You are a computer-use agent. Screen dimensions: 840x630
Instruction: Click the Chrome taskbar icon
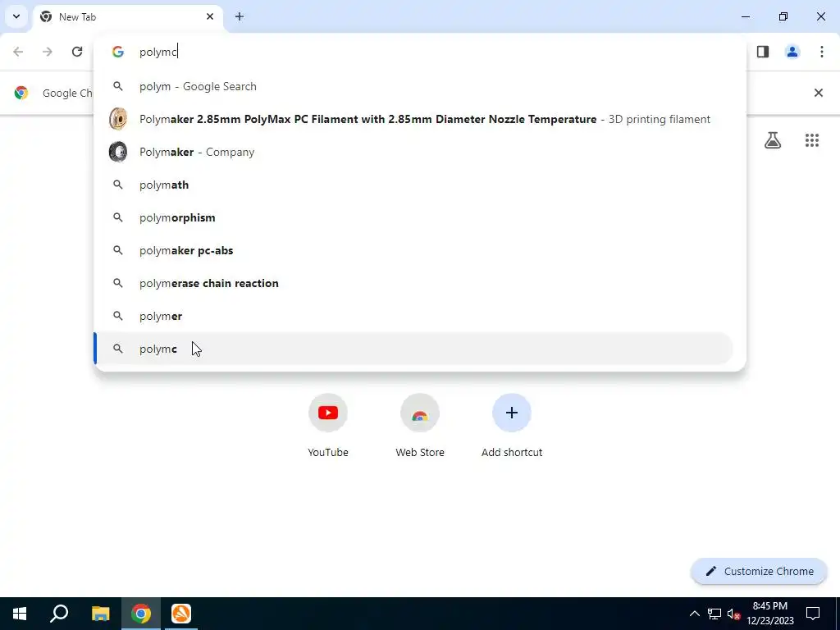tap(141, 614)
